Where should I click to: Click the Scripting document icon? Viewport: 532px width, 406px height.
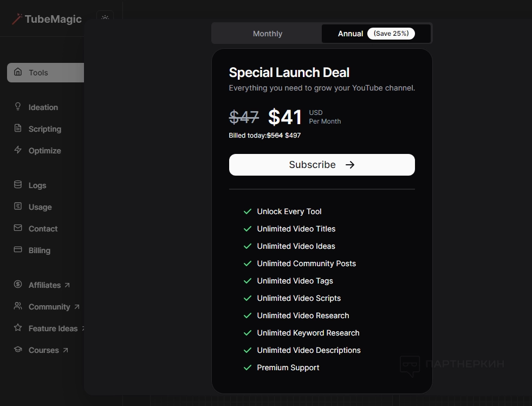click(x=18, y=128)
